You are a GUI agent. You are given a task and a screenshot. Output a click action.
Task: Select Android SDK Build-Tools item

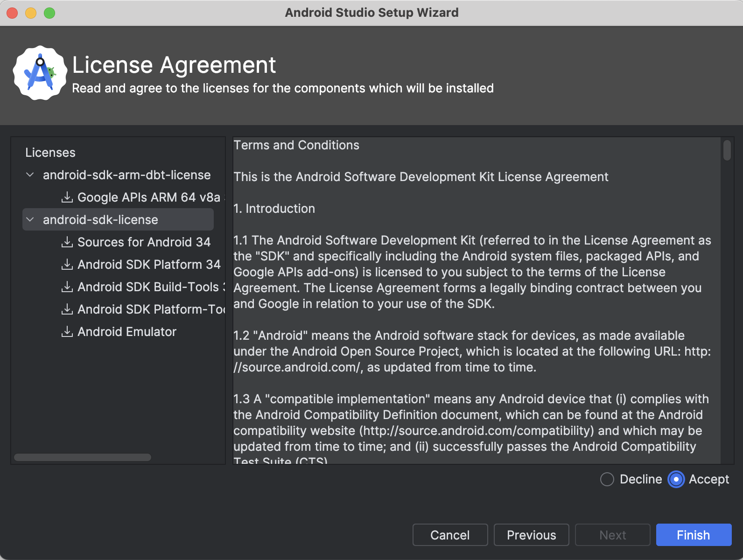point(151,287)
